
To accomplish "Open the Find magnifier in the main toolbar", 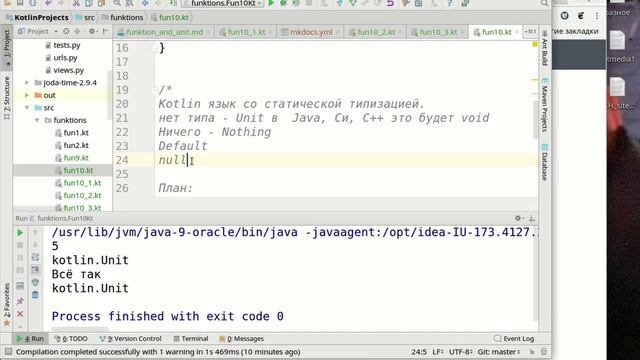I will coord(117,3).
